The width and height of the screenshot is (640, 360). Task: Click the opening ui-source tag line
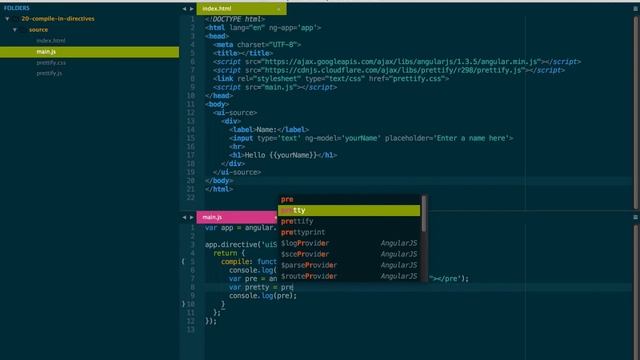(235, 113)
